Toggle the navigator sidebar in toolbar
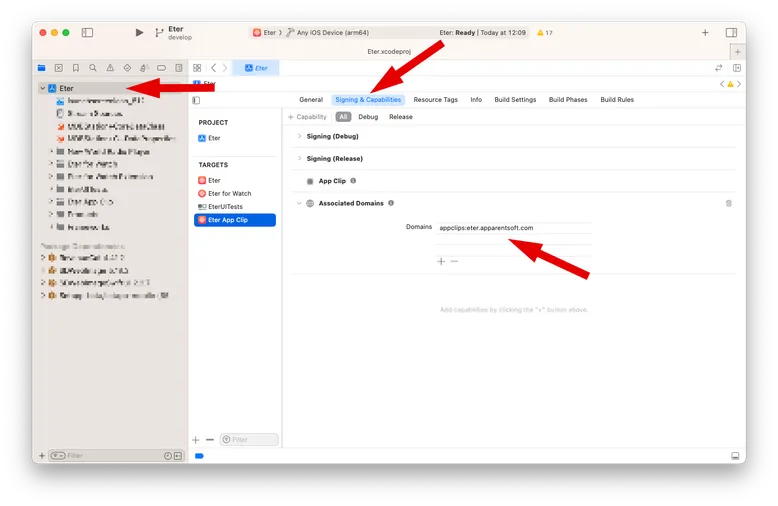Image resolution: width=778 pixels, height=506 pixels. pos(87,33)
